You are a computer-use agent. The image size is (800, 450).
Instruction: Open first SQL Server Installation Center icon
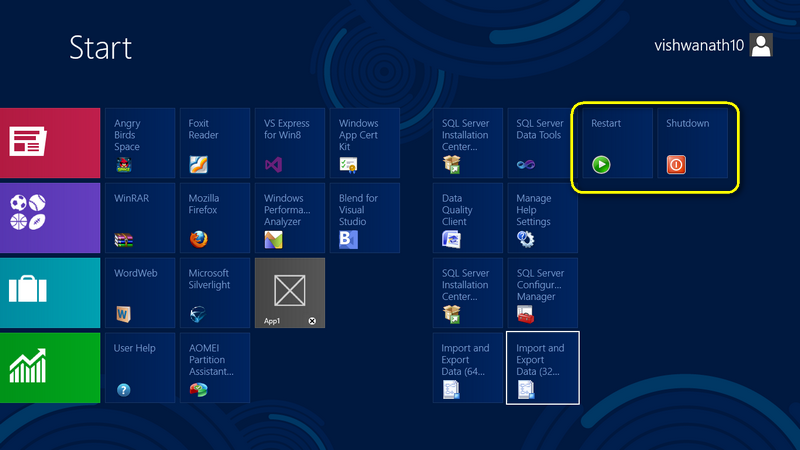[x=452, y=164]
